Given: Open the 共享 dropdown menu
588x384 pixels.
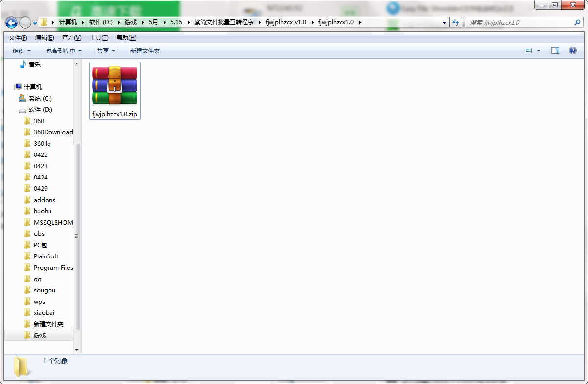Looking at the screenshot, I should (106, 51).
